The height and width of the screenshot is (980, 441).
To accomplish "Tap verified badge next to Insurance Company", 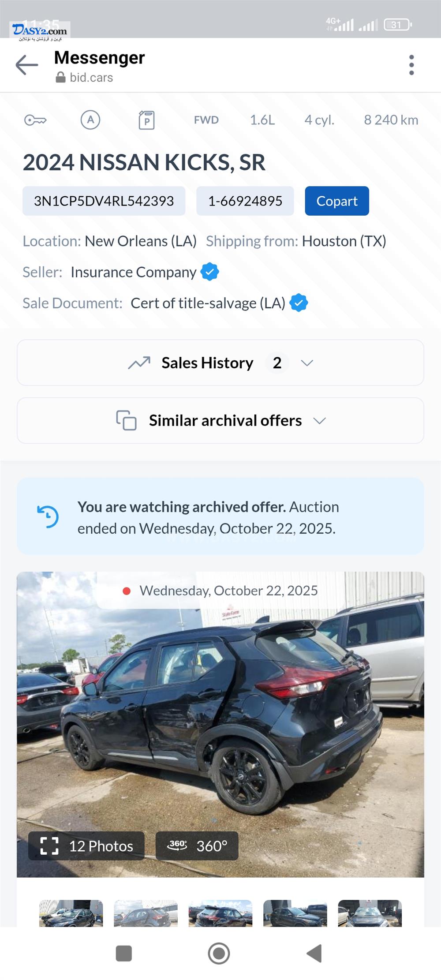I will pyautogui.click(x=210, y=272).
